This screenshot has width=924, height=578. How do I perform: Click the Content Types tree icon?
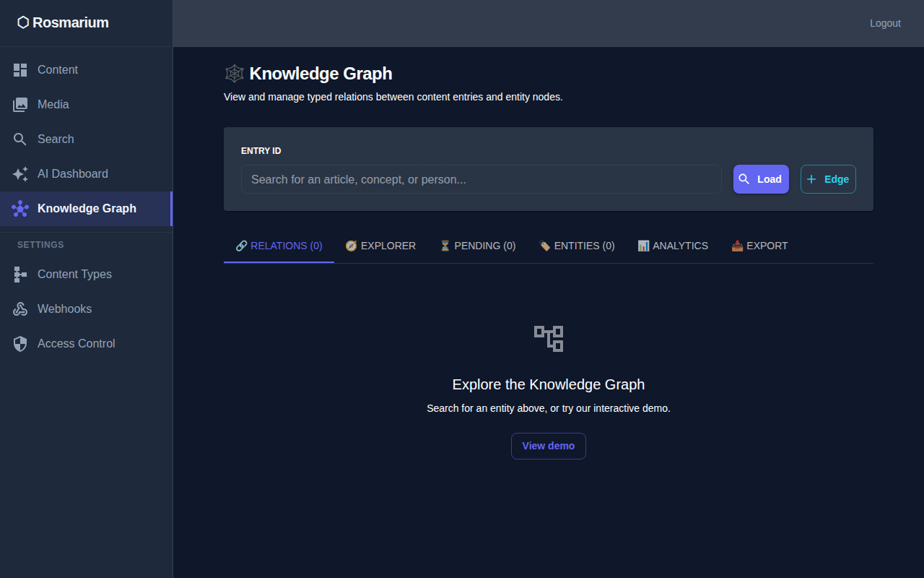pos(20,275)
